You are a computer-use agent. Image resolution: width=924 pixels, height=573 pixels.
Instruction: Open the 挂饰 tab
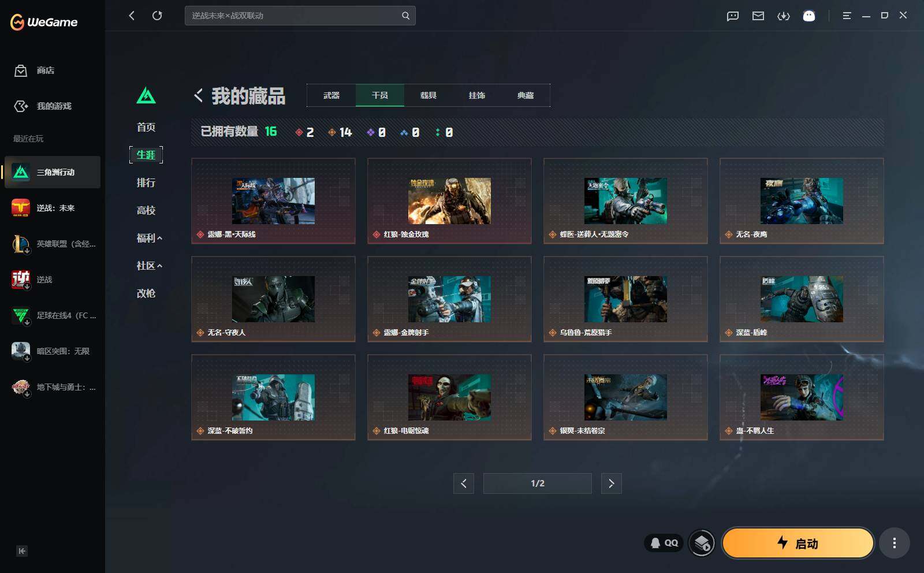coord(477,95)
